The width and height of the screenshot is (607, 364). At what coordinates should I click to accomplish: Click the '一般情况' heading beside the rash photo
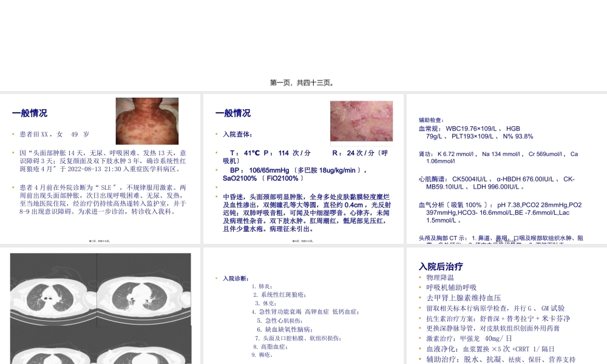[29, 113]
